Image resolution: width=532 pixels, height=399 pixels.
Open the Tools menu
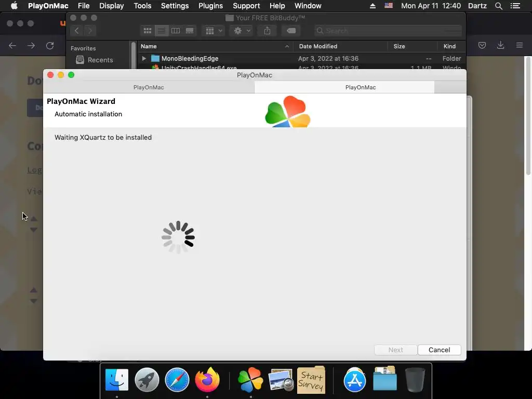click(142, 6)
